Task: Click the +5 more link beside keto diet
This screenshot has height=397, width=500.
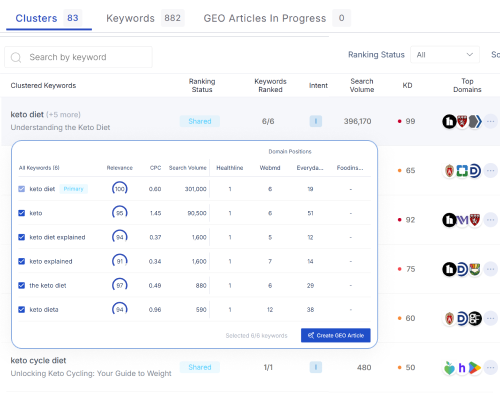Action: point(63,115)
